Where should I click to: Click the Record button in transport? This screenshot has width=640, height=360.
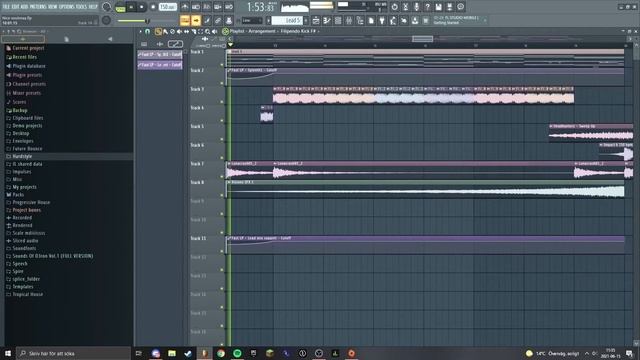153,7
